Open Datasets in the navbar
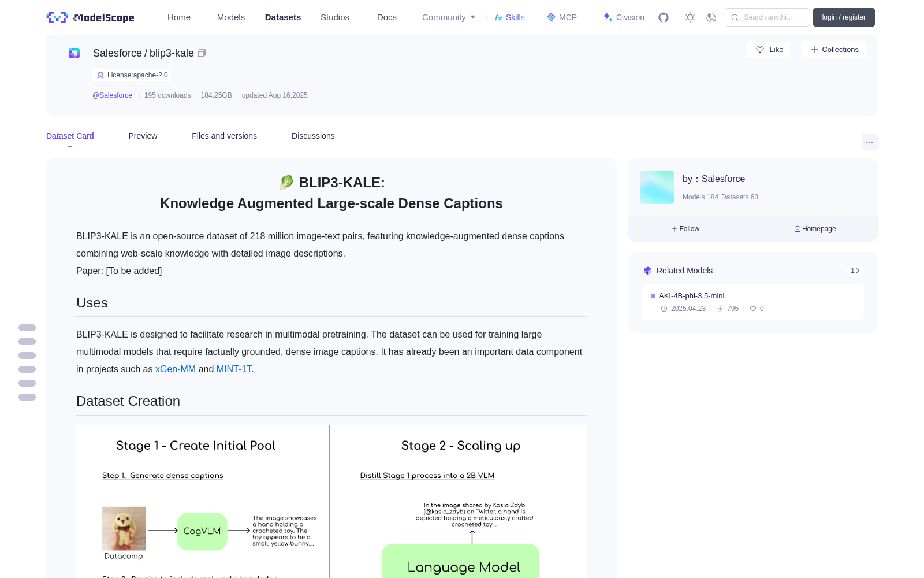 coord(283,17)
